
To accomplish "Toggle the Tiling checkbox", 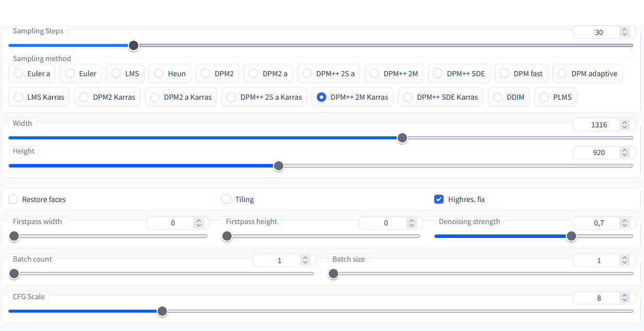I will tap(226, 199).
